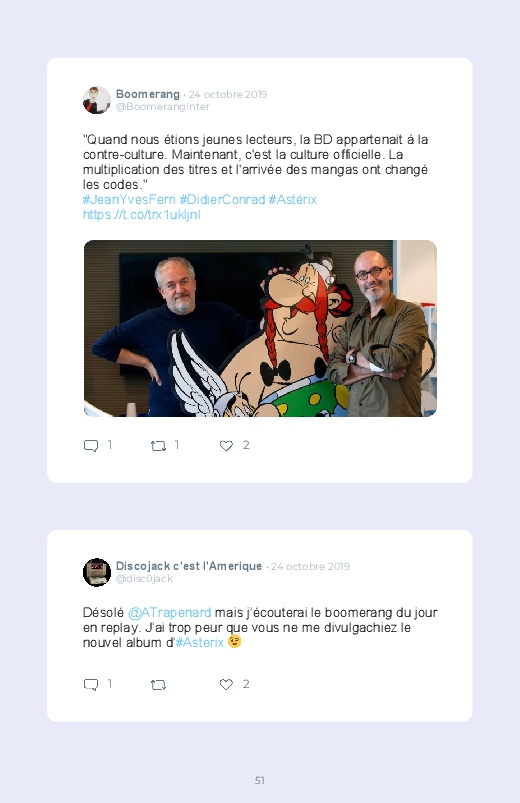The height and width of the screenshot is (803, 520).
Task: Click the 24 octobre 2019 date on Discojack tweet
Action: tap(310, 566)
